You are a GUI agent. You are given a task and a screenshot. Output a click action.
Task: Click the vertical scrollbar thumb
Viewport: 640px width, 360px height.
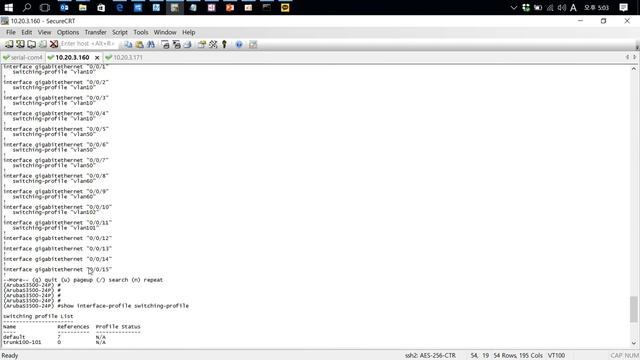click(x=633, y=309)
